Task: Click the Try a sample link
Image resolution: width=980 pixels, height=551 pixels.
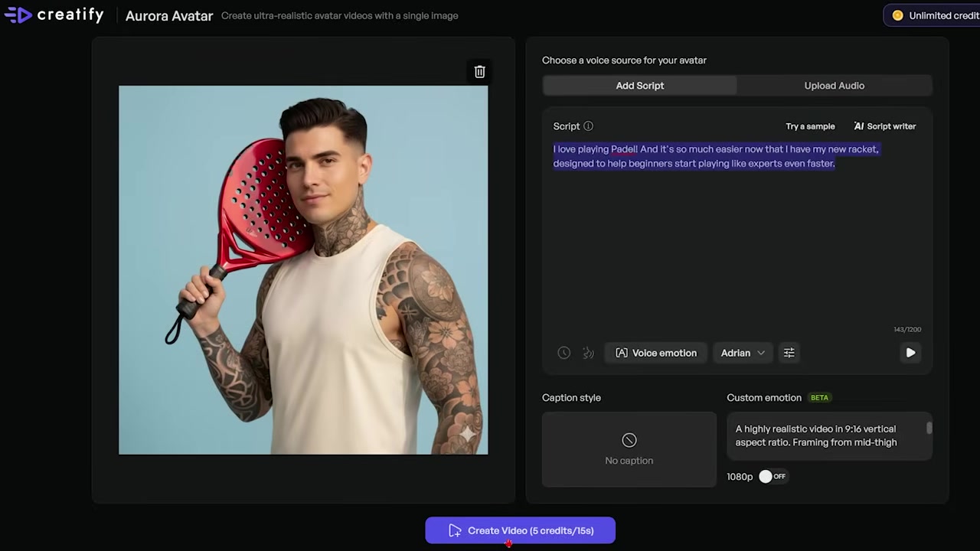Action: pos(810,126)
